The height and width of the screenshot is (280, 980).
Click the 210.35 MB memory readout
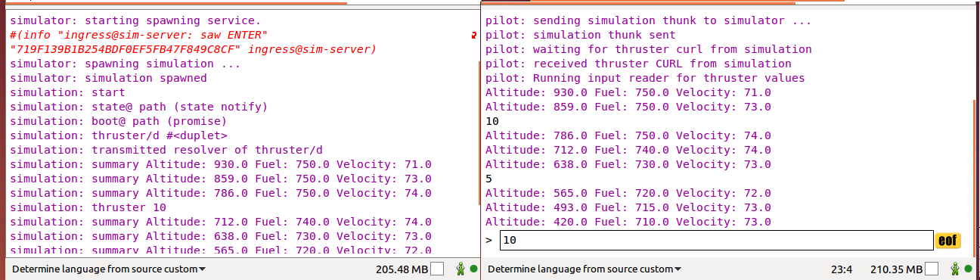click(x=896, y=269)
